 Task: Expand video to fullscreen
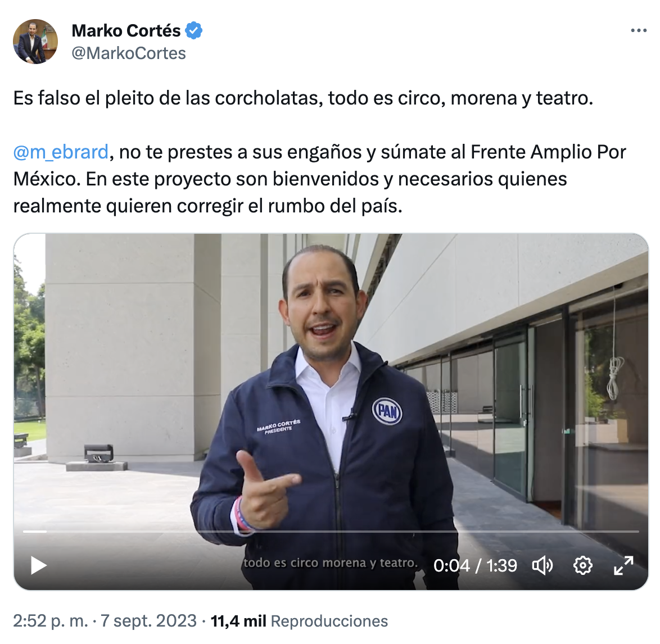click(623, 565)
